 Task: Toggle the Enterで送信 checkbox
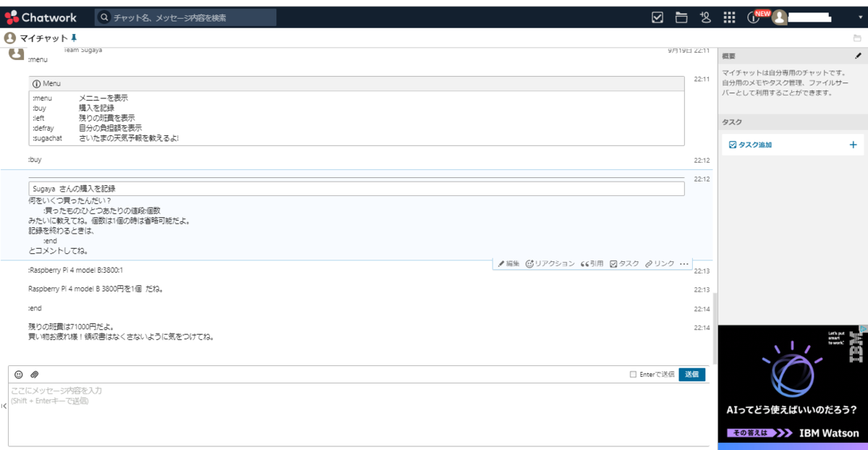633,374
